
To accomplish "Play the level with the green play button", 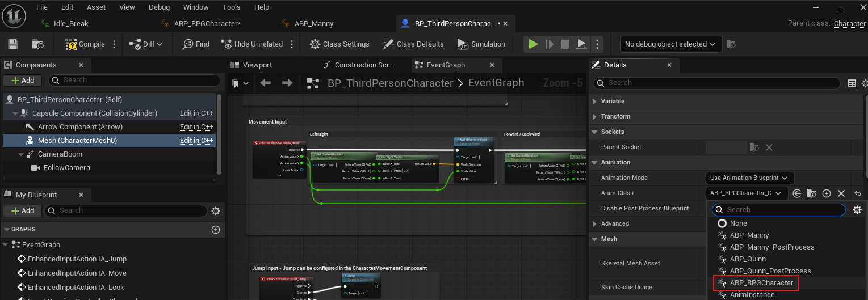I will click(x=533, y=44).
